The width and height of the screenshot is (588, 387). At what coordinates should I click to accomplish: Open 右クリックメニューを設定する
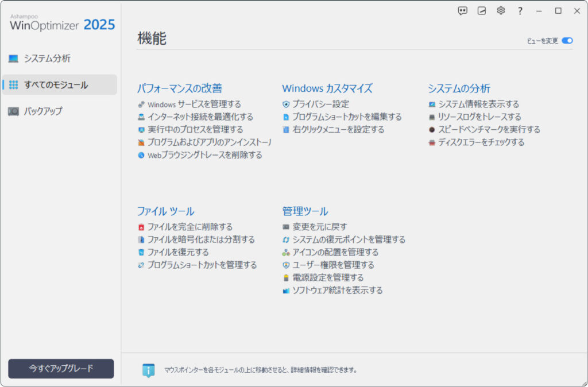point(338,130)
